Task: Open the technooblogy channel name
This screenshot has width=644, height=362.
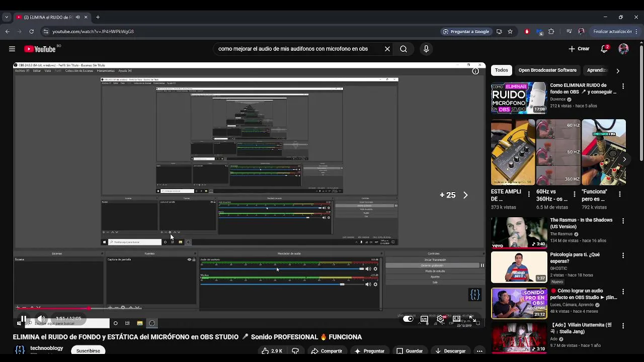Action: tap(47, 348)
